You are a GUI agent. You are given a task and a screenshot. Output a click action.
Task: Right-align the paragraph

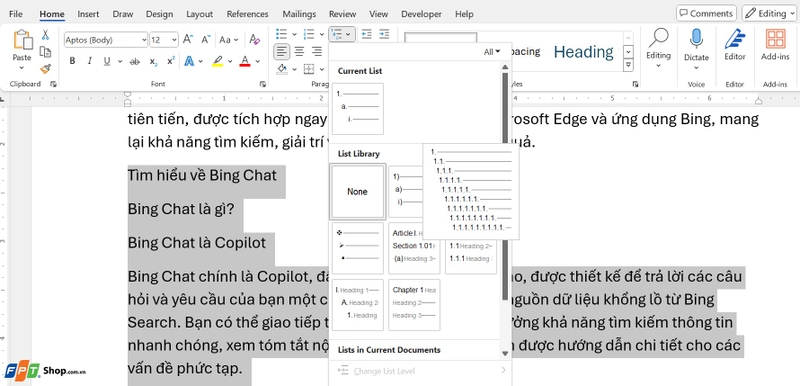point(317,52)
